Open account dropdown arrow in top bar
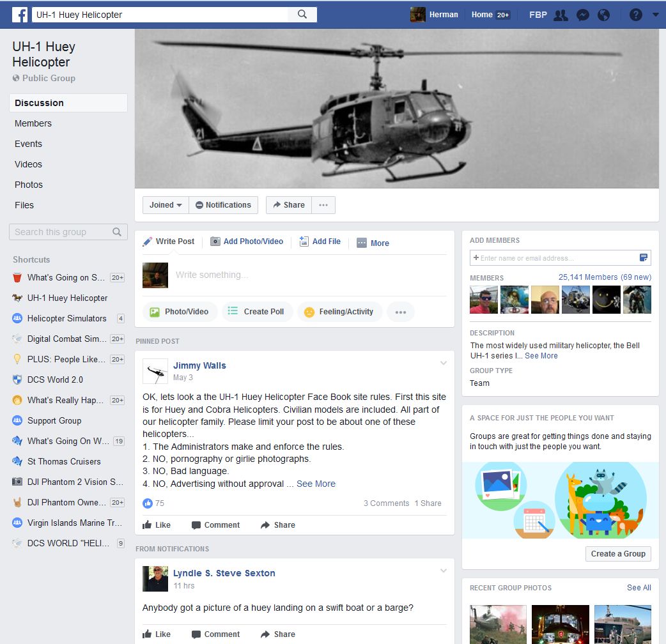 coord(655,15)
